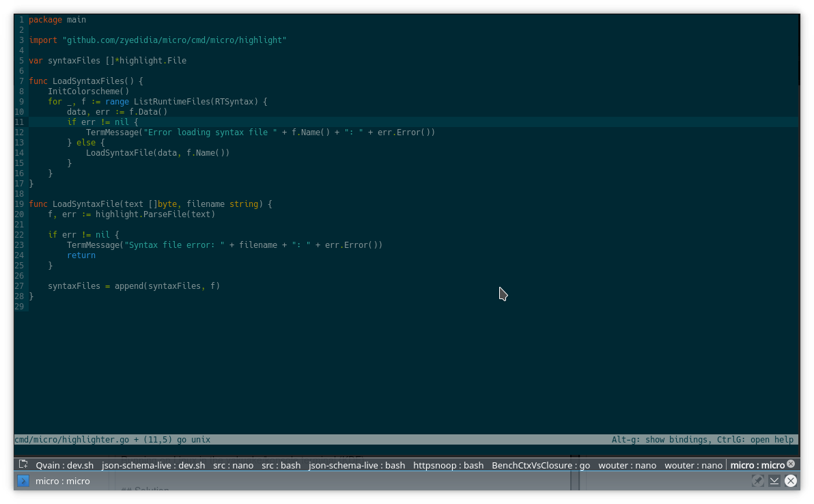Viewport: 814px width, 504px height.
Task: Switch to the src : nano tab
Action: click(x=233, y=465)
